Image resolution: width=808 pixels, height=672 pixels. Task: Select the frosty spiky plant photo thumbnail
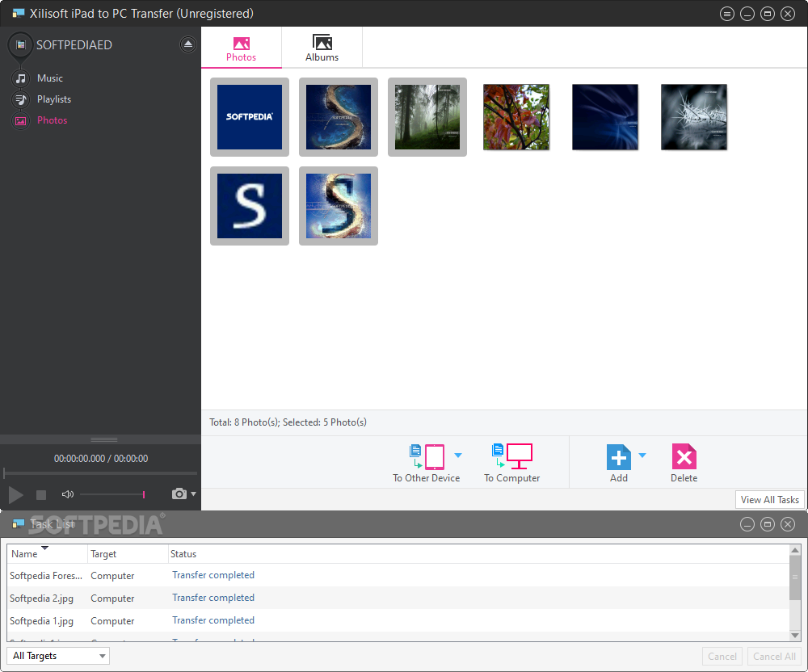coord(694,117)
